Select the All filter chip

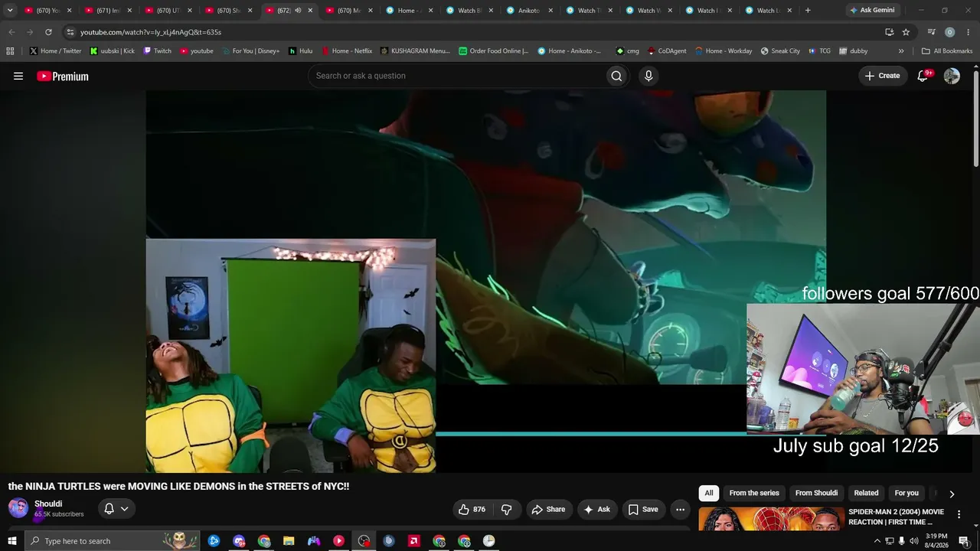coord(709,493)
